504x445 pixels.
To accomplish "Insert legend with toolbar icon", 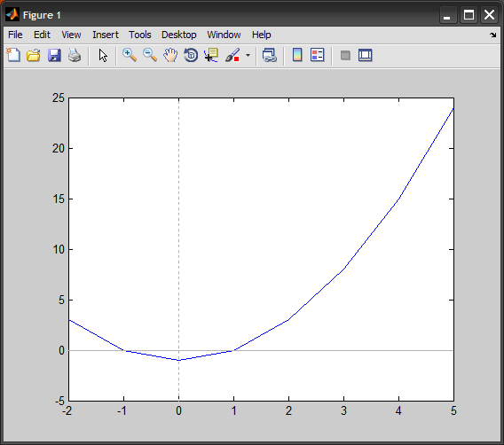I will point(318,55).
